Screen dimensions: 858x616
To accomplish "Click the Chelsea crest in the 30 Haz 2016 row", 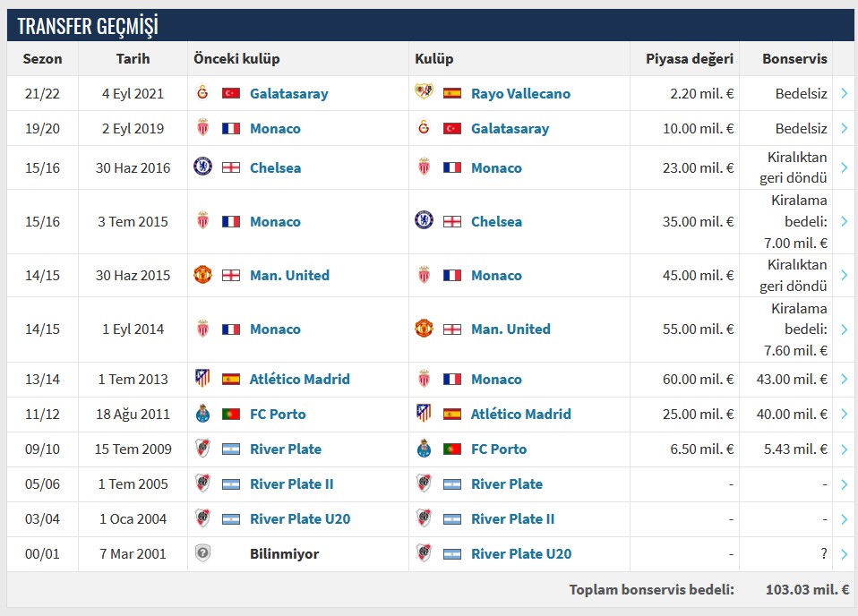I will point(202,167).
